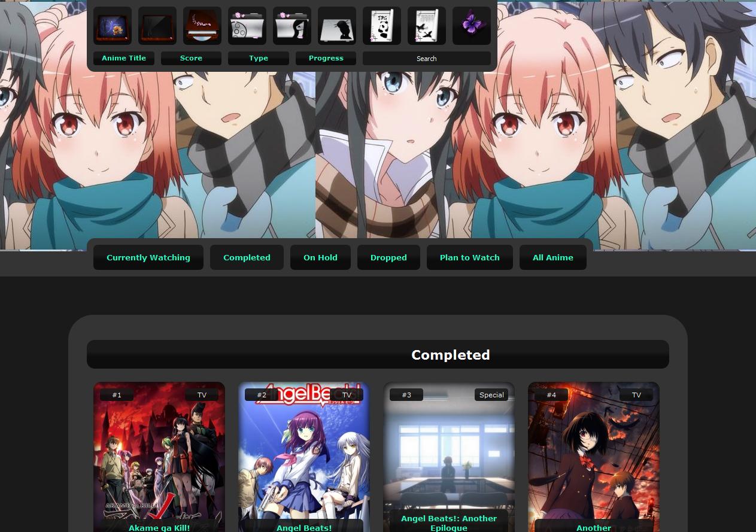Select the Plan to Watch tab
The width and height of the screenshot is (756, 532).
470,257
